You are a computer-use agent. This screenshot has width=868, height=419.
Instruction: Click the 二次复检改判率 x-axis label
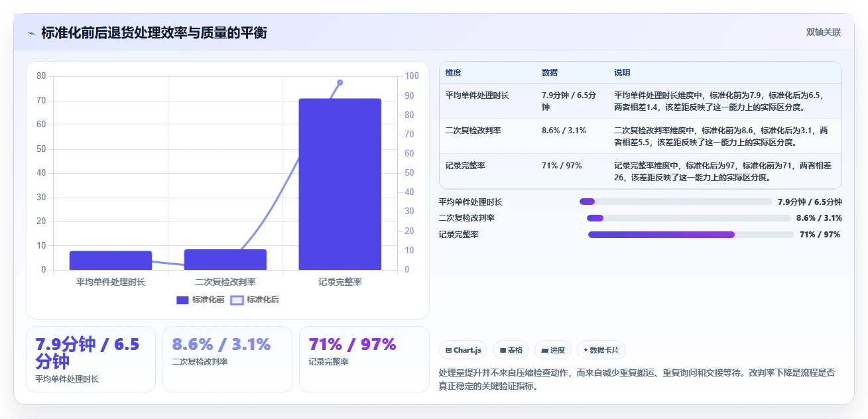(225, 282)
